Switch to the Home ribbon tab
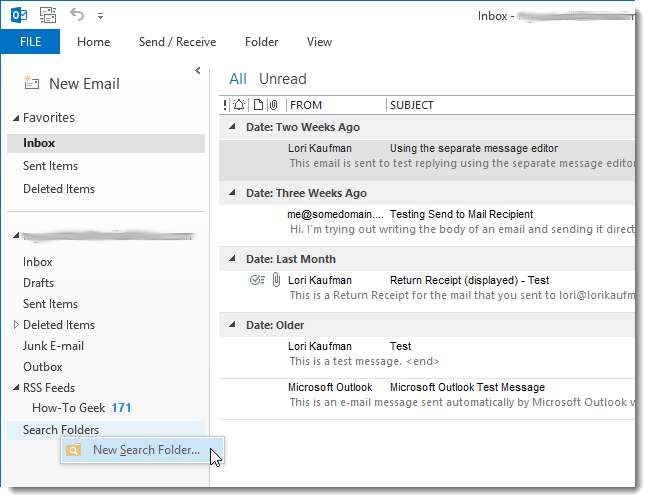This screenshot has width=650, height=502. (94, 42)
